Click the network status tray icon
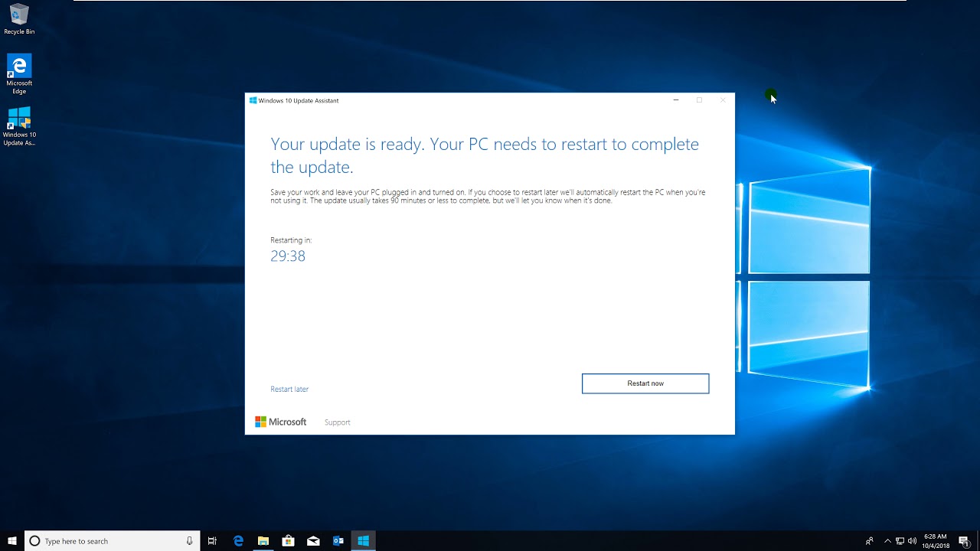Image resolution: width=980 pixels, height=551 pixels. click(x=900, y=541)
